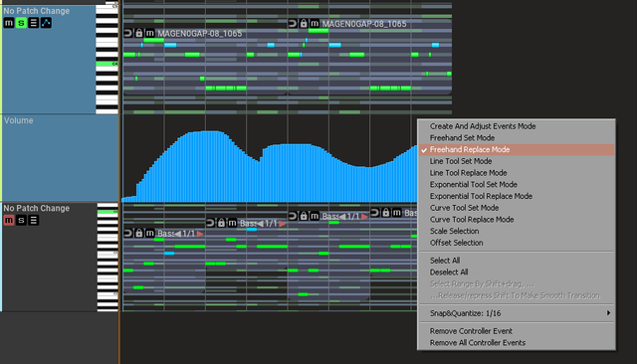The width and height of the screenshot is (637, 364).
Task: Click lock icon on the first Bass clip
Action: [x=139, y=233]
